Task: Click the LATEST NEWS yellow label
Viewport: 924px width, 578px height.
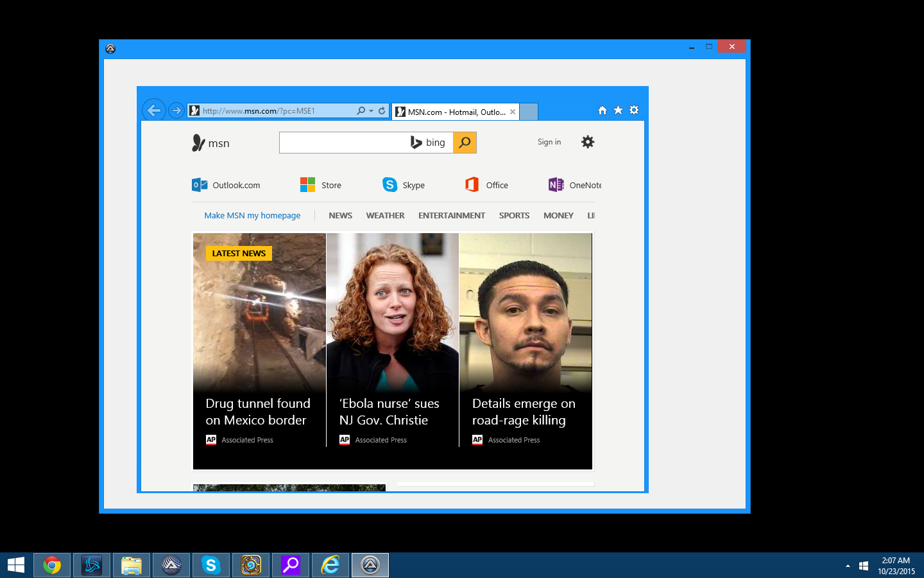Action: (239, 253)
